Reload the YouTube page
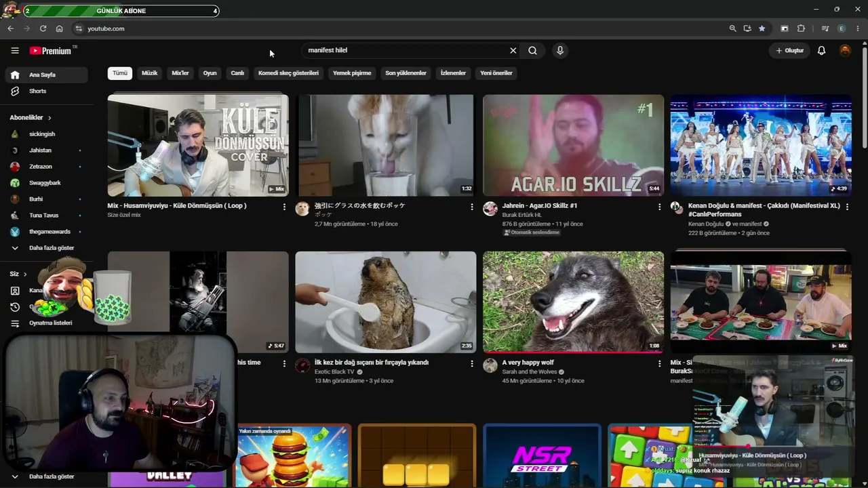The image size is (868, 488). pos(43,28)
